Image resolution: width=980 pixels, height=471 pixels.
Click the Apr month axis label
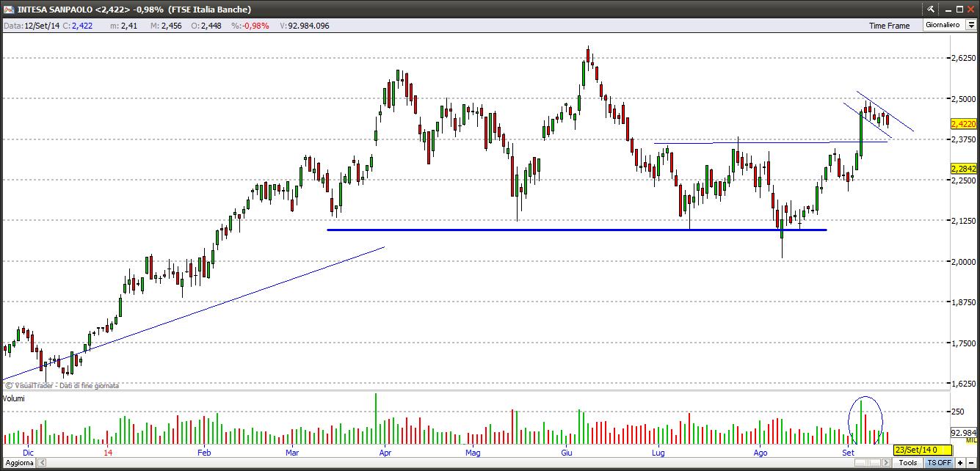point(386,453)
